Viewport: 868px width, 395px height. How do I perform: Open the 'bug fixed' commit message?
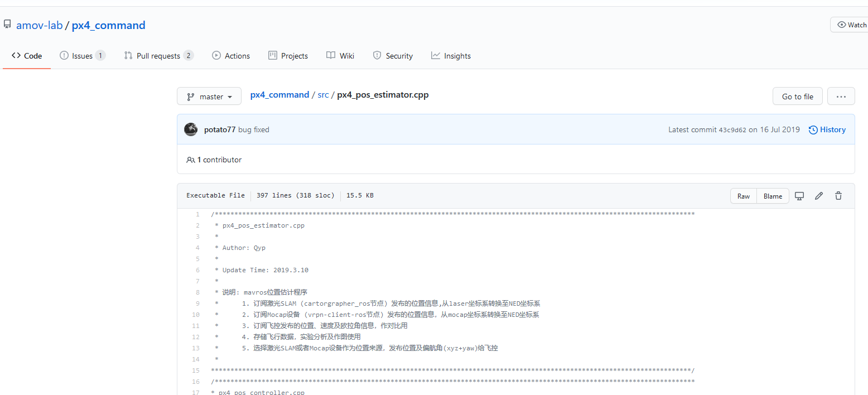click(x=254, y=129)
